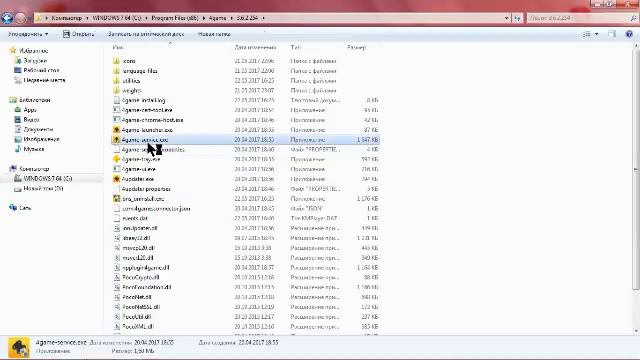Select Новый том (D:) drive in sidebar
The height and width of the screenshot is (360, 640).
[43, 189]
